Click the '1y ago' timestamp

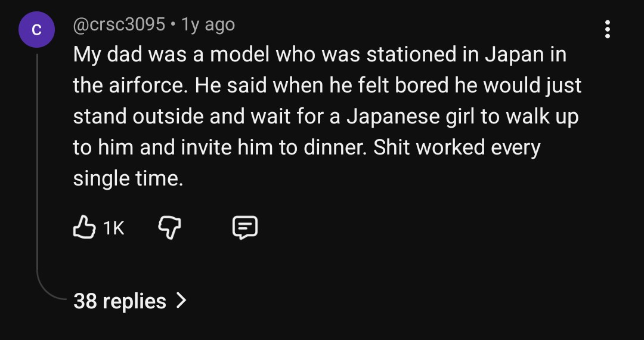(x=208, y=24)
